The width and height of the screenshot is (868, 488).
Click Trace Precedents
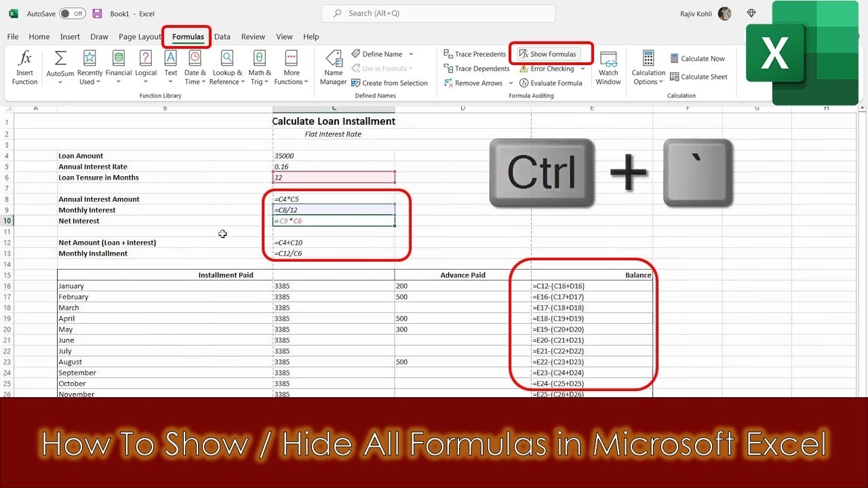(x=474, y=53)
